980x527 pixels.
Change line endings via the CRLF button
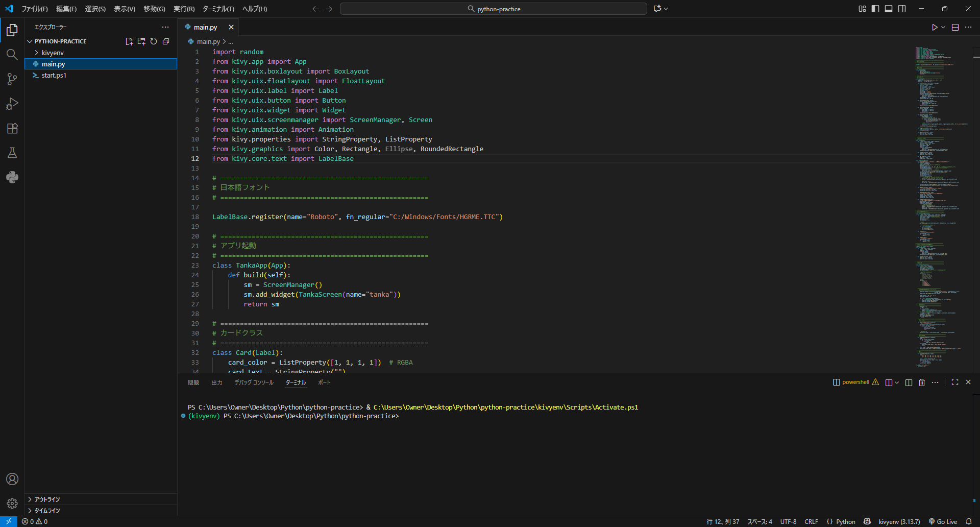click(811, 521)
